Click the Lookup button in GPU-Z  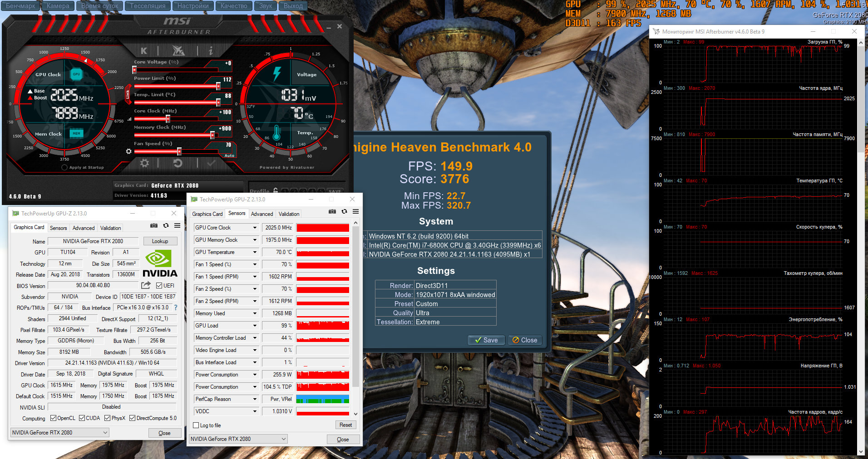[160, 241]
